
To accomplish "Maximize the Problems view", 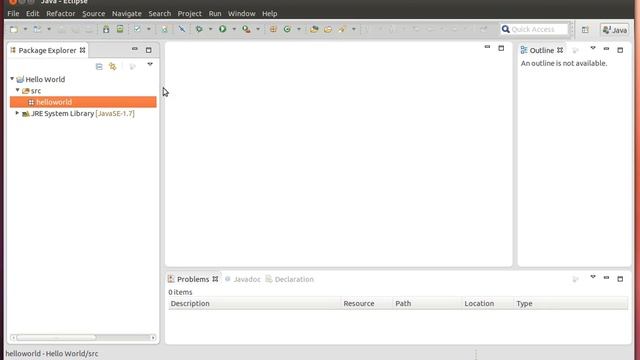I will pyautogui.click(x=620, y=279).
